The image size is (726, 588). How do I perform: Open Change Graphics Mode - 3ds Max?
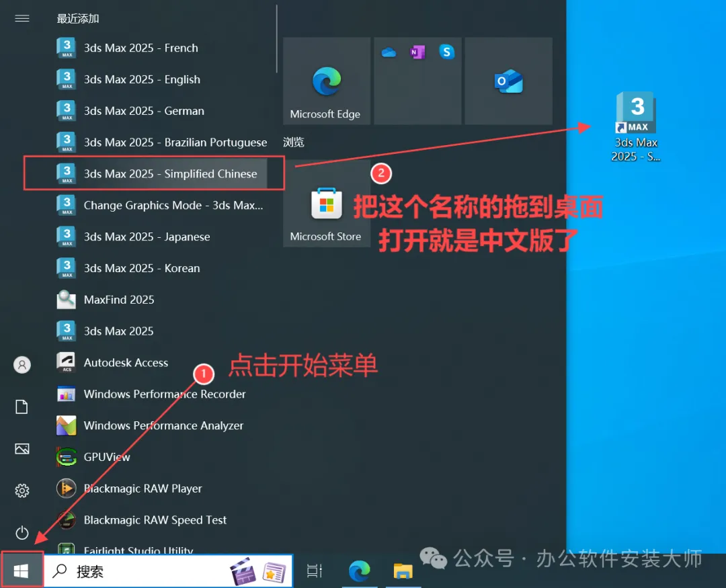tap(160, 205)
